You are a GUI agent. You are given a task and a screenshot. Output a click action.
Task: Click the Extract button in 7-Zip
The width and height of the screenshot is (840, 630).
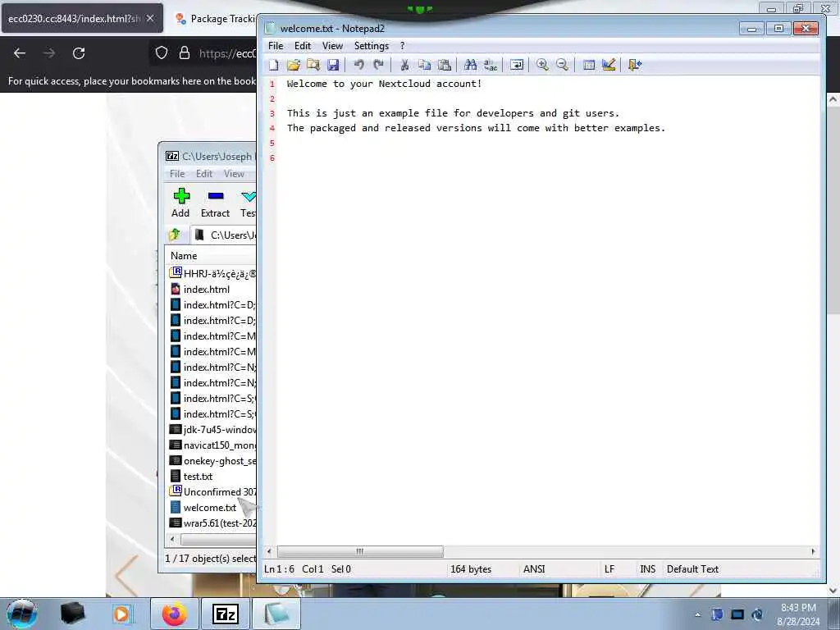[x=216, y=203]
